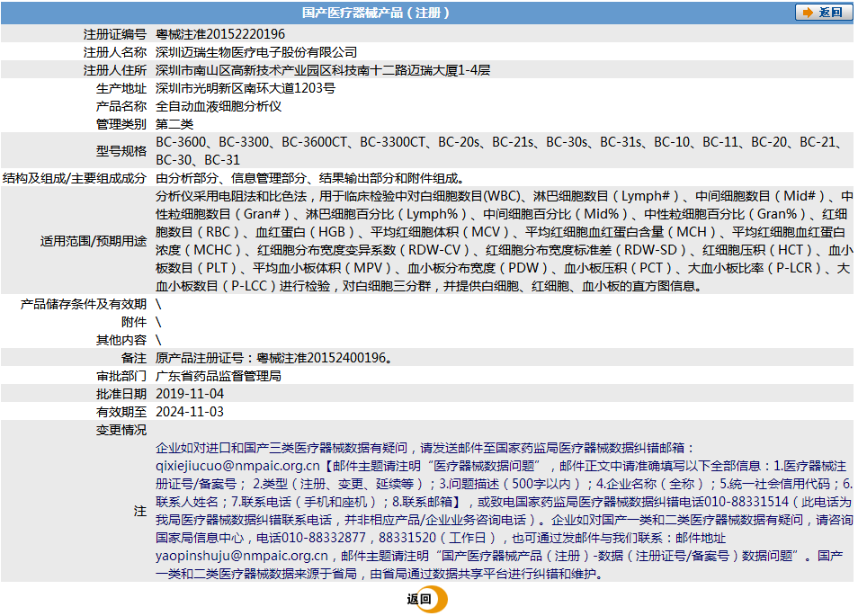Click the label 产品储存条件及有效期
The height and width of the screenshot is (616, 858).
tap(84, 304)
